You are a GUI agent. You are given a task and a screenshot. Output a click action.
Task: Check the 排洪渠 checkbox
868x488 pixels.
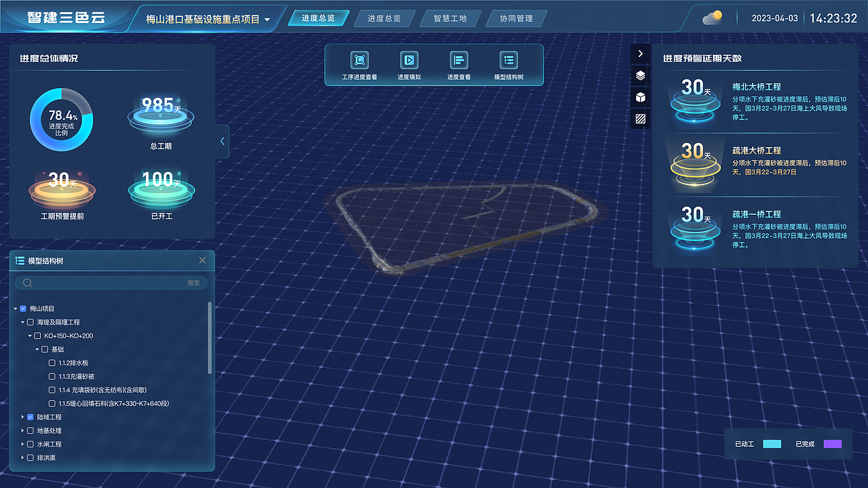[x=30, y=457]
